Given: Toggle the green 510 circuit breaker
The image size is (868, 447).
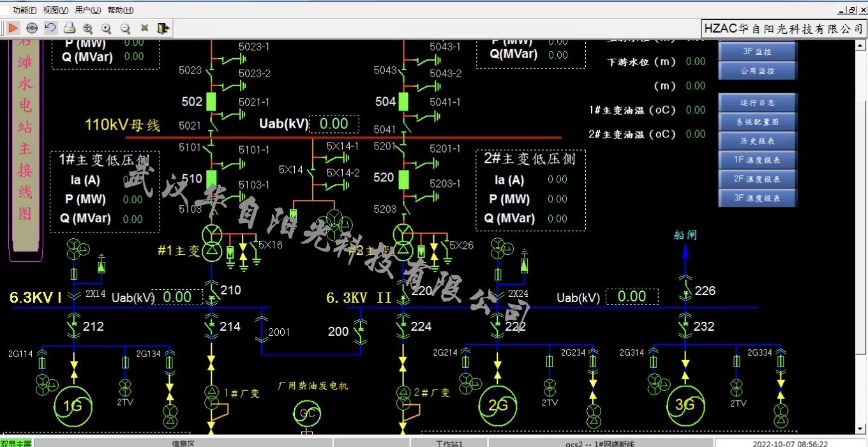Looking at the screenshot, I should [x=211, y=179].
